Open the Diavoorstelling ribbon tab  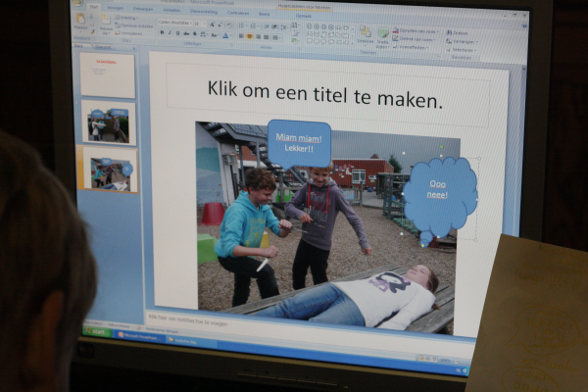point(204,12)
